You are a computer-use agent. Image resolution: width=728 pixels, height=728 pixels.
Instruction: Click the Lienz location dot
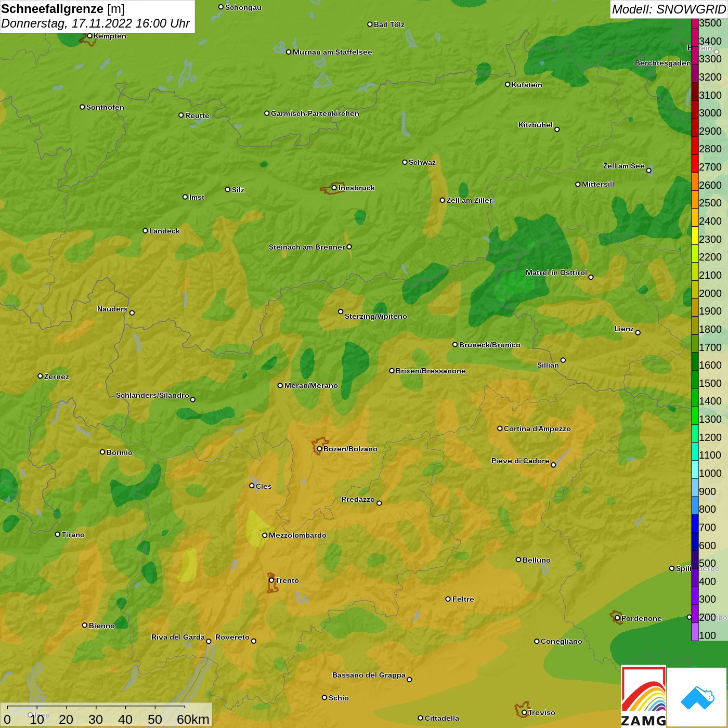click(x=638, y=333)
